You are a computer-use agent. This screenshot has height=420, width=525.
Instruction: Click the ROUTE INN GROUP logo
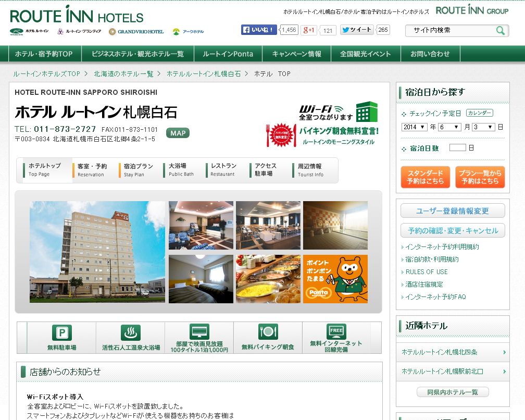tap(472, 10)
